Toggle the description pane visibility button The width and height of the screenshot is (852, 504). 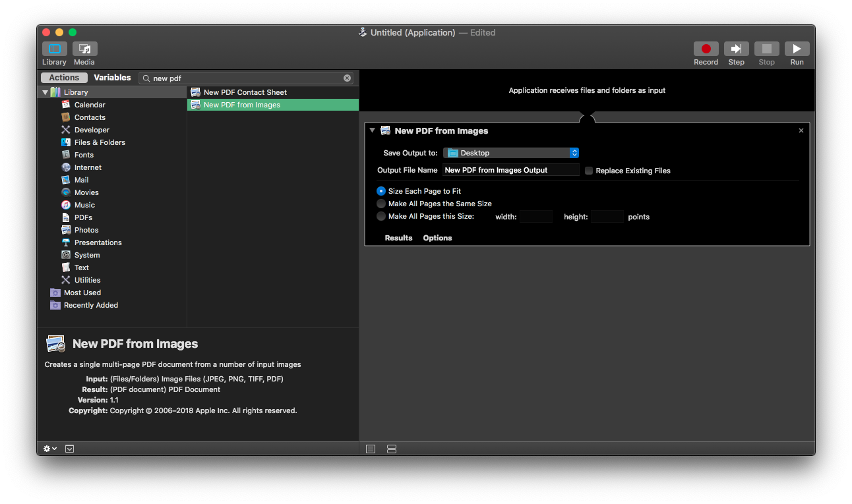(70, 449)
